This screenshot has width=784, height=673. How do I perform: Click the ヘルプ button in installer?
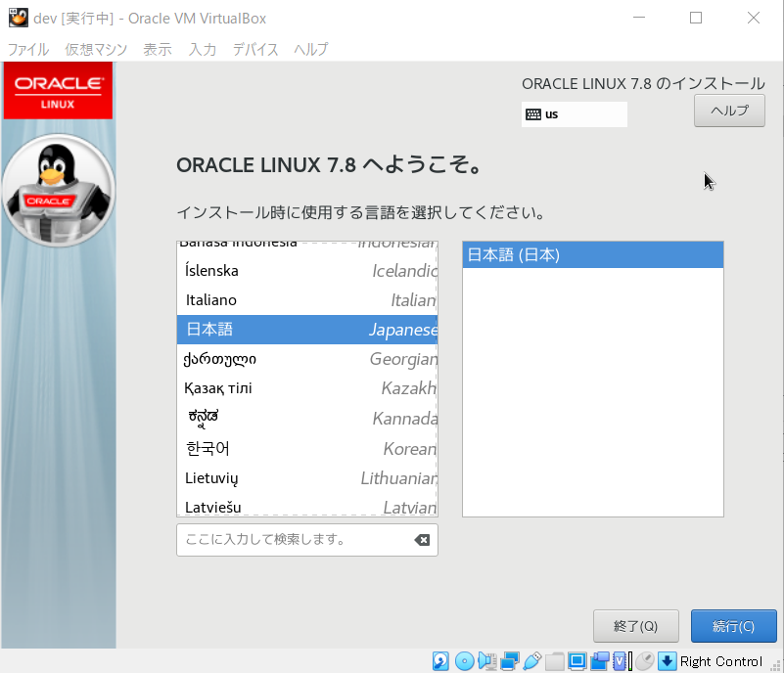pos(729,111)
